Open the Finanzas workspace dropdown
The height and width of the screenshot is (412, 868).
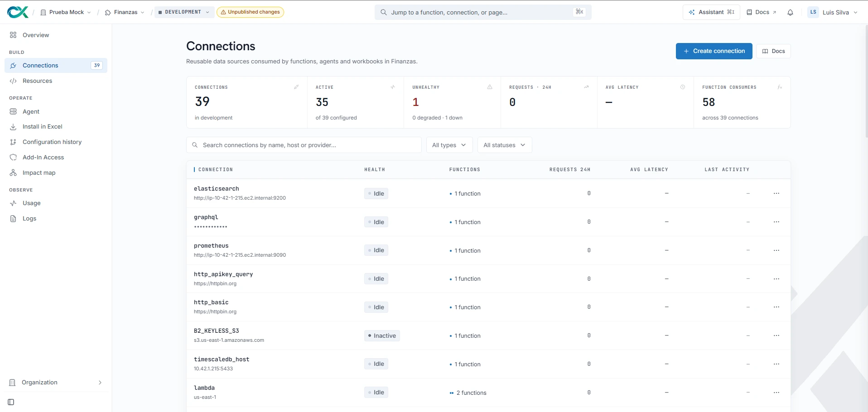[125, 12]
